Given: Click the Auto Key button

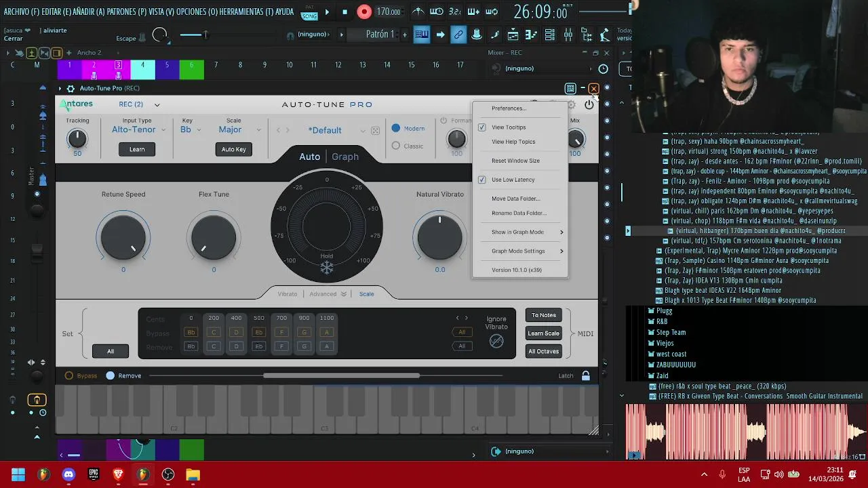Looking at the screenshot, I should (x=234, y=149).
